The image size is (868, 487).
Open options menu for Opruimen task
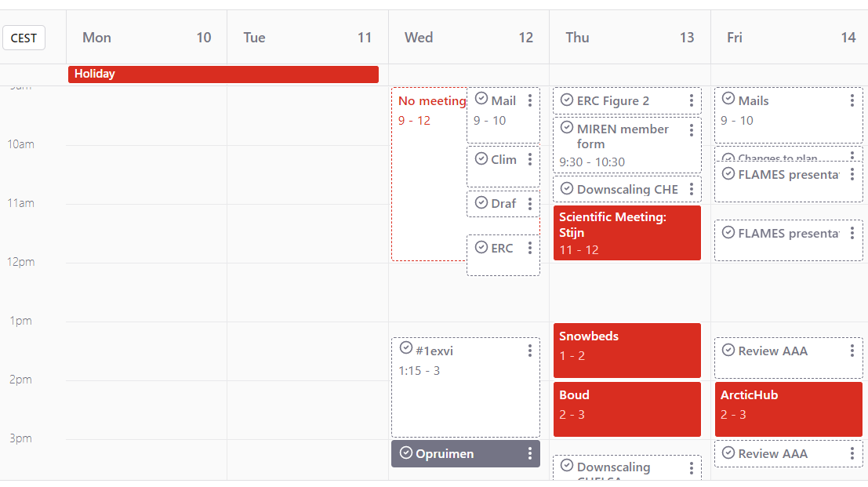click(530, 453)
